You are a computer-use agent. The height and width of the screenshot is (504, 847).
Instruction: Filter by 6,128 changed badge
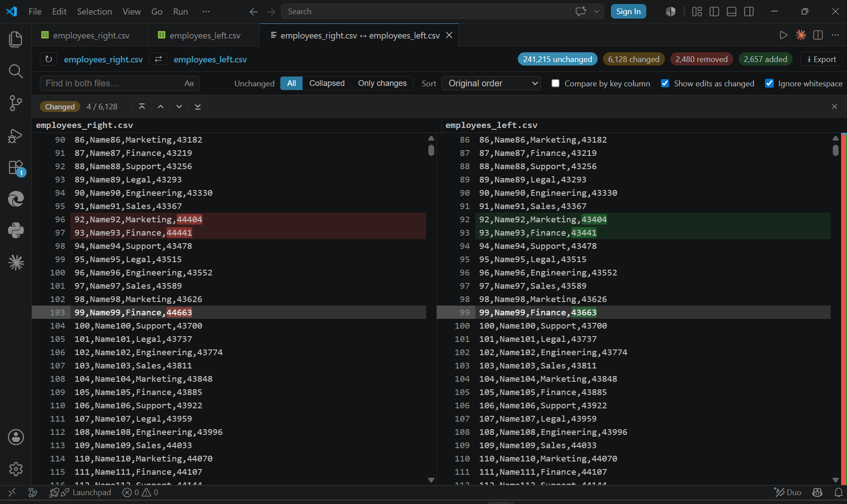click(x=633, y=59)
